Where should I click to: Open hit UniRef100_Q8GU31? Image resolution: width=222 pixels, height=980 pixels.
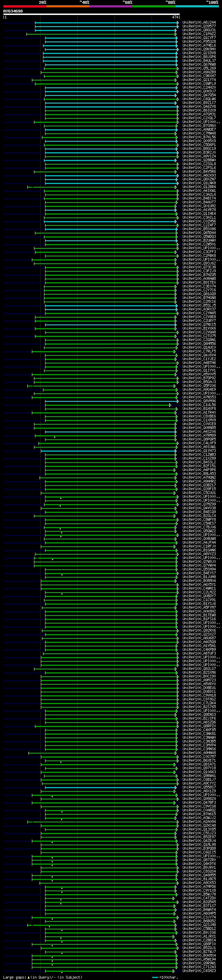[x=199, y=30]
